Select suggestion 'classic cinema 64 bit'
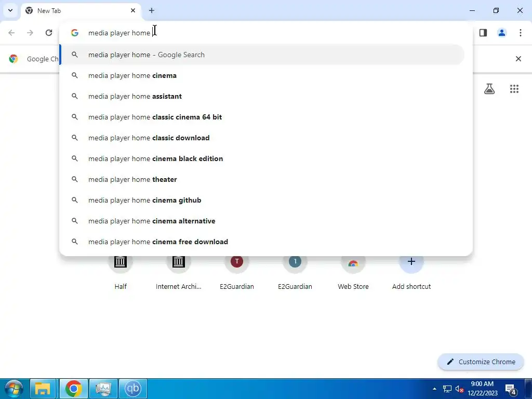The height and width of the screenshot is (399, 532). coord(262,117)
